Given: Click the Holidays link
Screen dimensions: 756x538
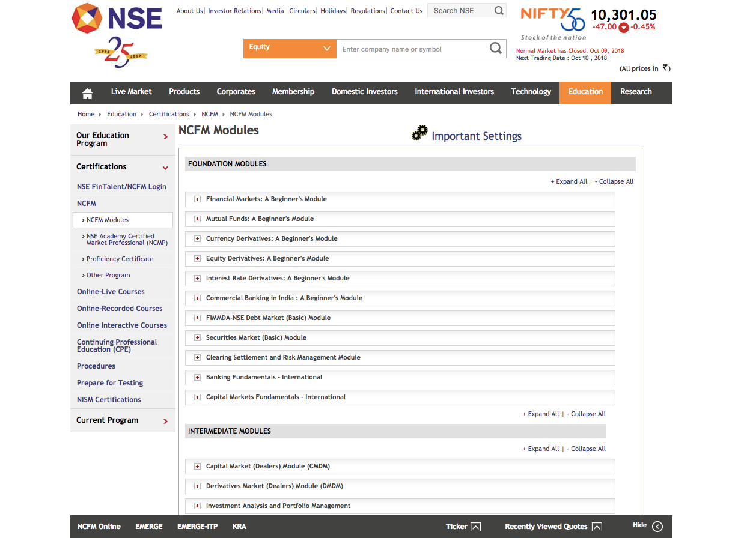Looking at the screenshot, I should pos(333,11).
